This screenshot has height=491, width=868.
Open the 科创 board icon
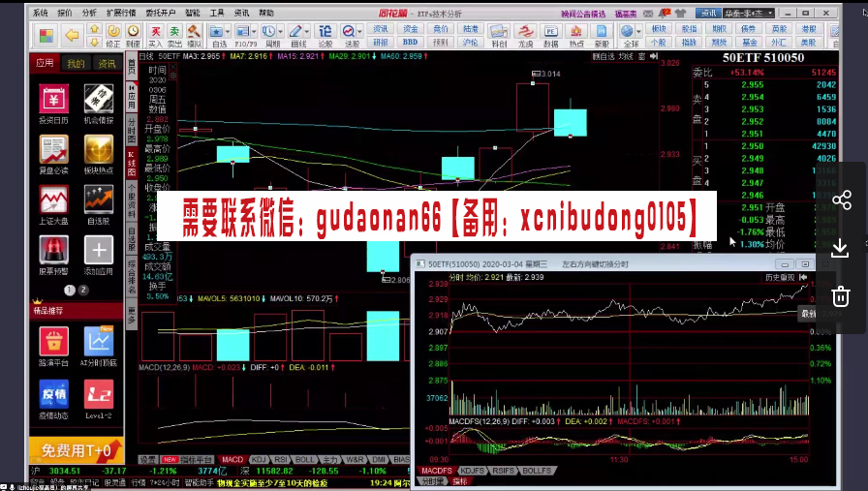498,36
